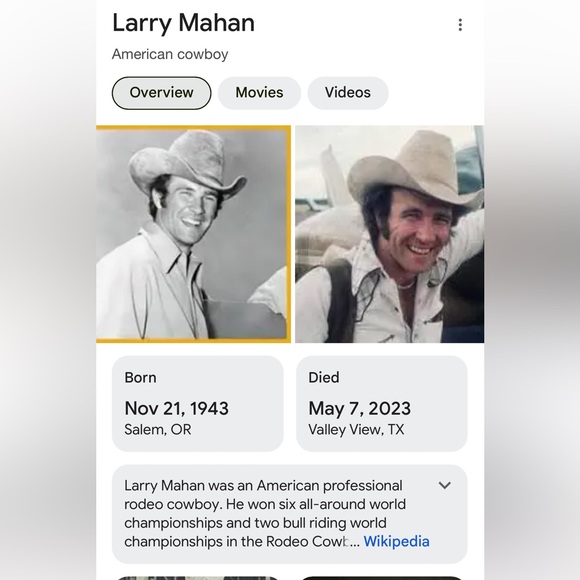Click the Born Nov 21, 1943 card
The image size is (580, 580).
coord(198,404)
